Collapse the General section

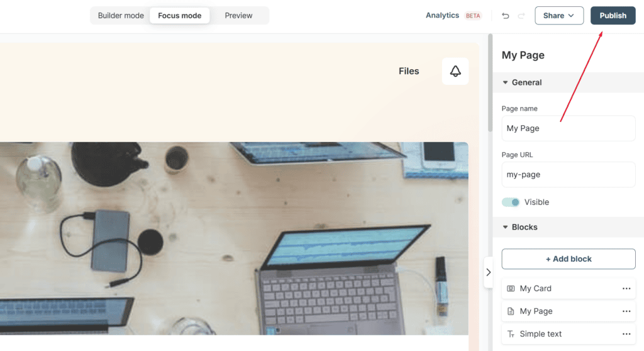point(505,82)
